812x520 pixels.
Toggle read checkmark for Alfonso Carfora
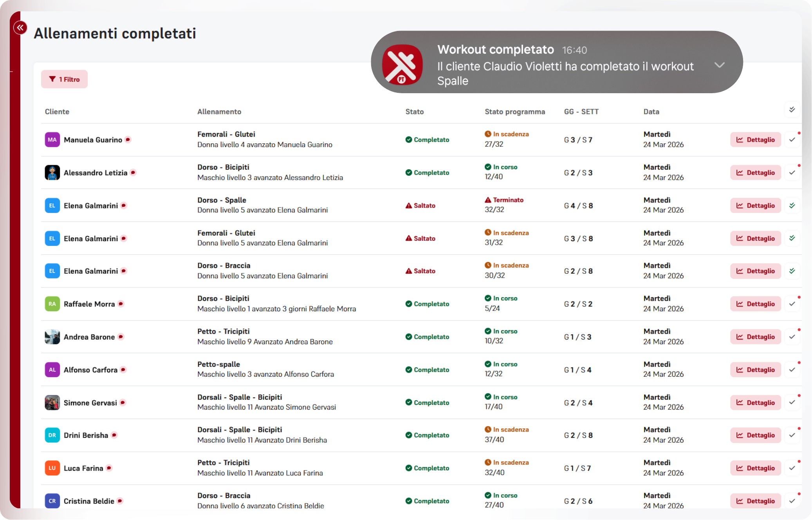coord(792,370)
